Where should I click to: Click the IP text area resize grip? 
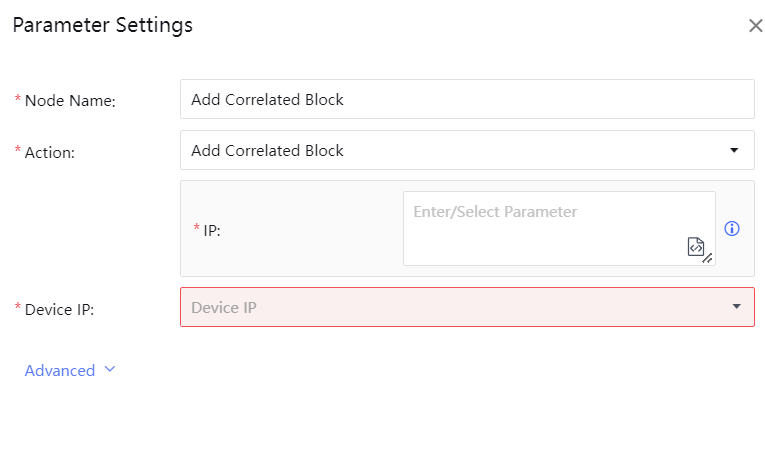[x=709, y=259]
